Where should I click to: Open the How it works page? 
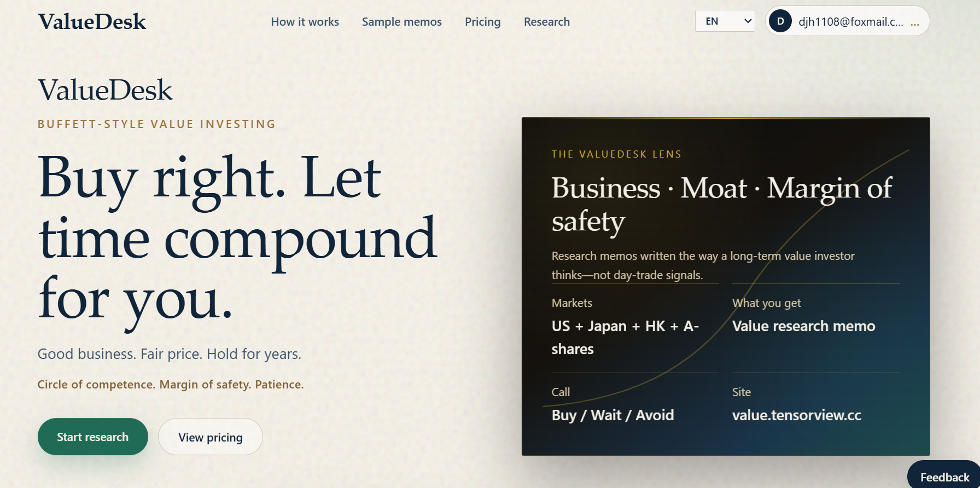point(305,22)
